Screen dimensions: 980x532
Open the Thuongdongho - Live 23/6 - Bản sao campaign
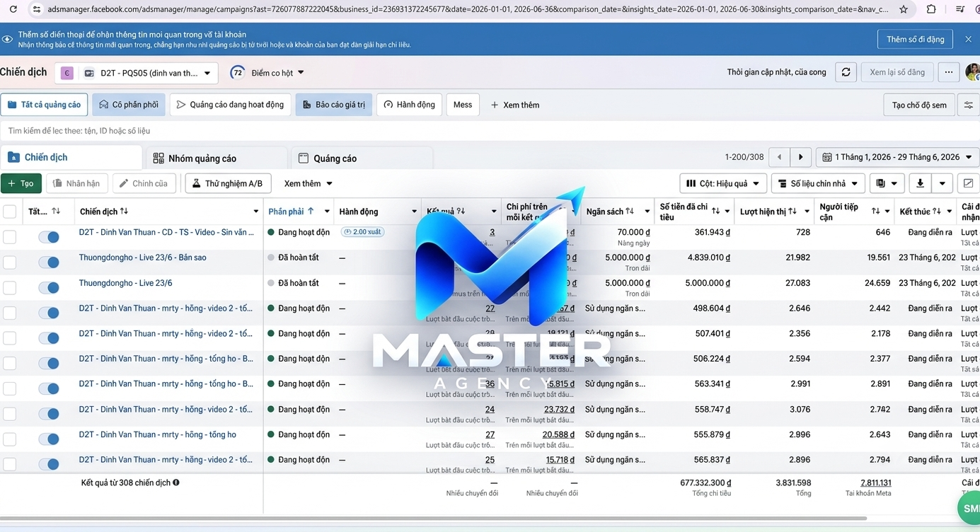click(143, 258)
